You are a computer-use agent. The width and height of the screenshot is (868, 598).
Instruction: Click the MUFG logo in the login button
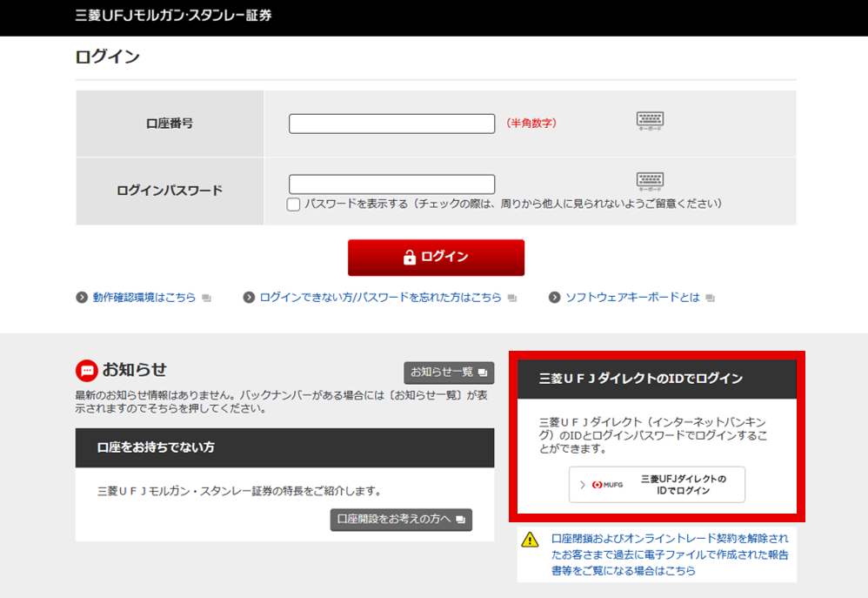[607, 485]
